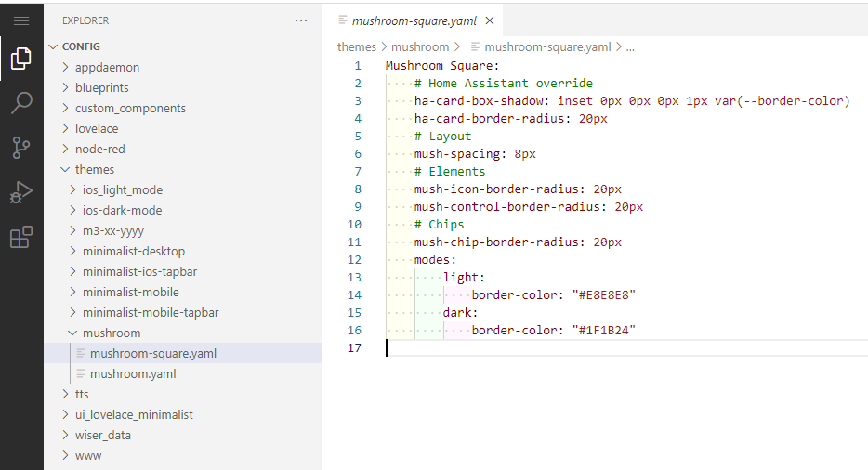Click the themes breadcrumb segment
Screen dimensions: 868x470
point(356,46)
